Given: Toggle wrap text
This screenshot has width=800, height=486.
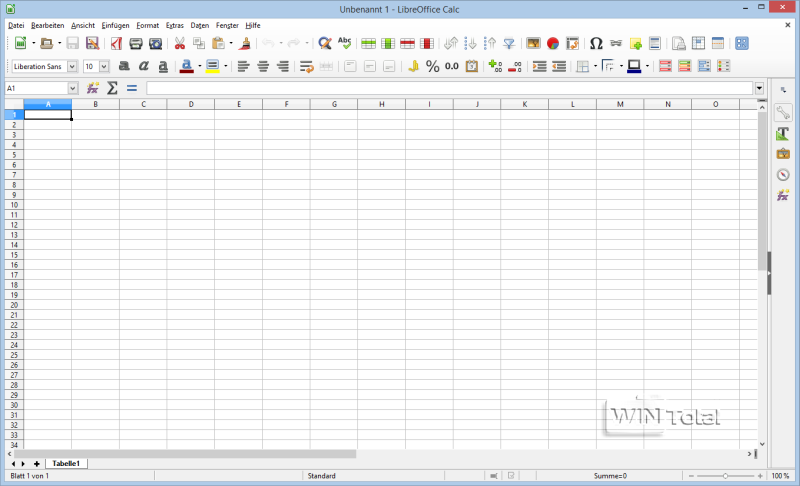Looking at the screenshot, I should point(306,66).
